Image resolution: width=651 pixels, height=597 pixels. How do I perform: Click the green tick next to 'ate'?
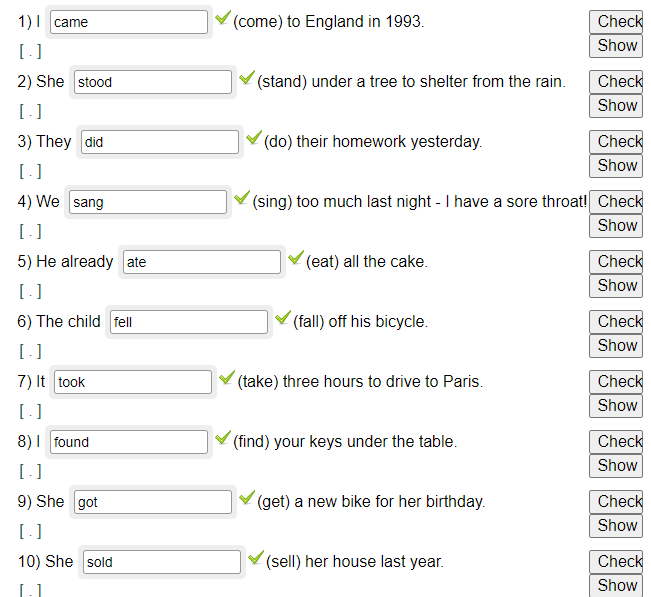[x=295, y=259]
